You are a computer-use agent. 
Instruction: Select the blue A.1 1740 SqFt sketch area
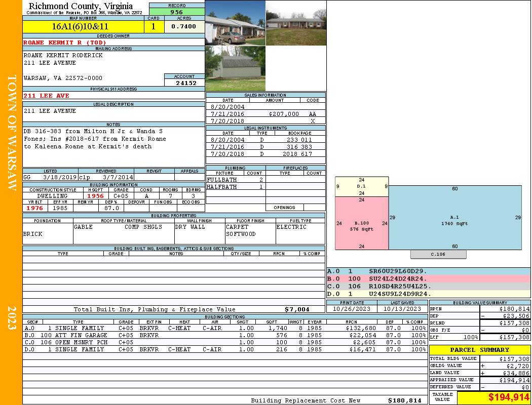coord(455,218)
